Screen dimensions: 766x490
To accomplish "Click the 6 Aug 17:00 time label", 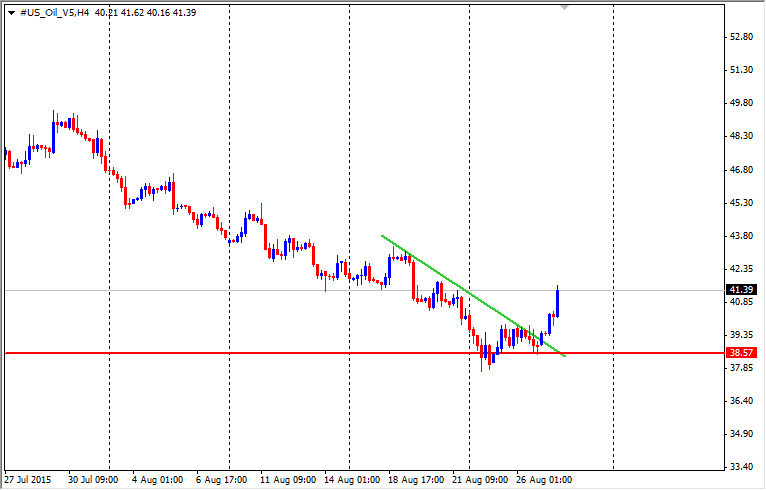I will coord(221,480).
